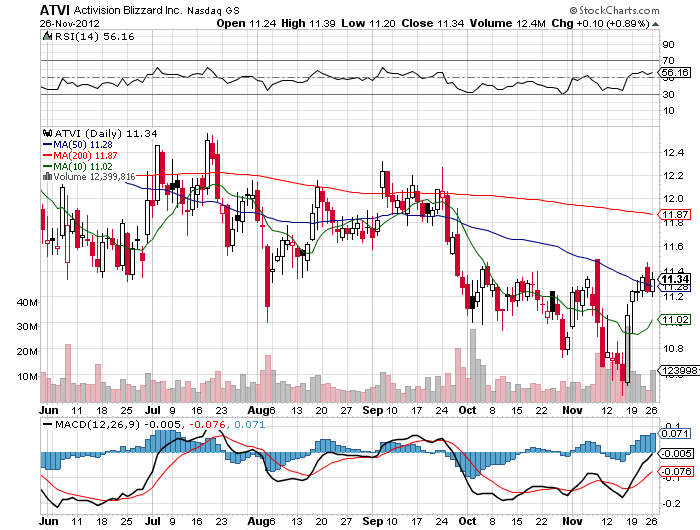Click the 'Open 11.24' value
Viewport: 700px width, 530px height.
[x=246, y=23]
